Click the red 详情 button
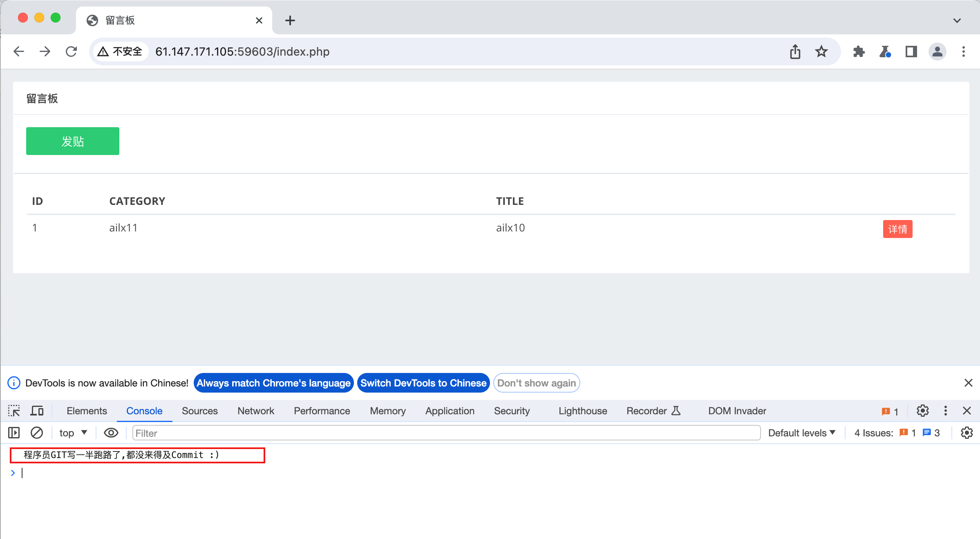980x539 pixels. (x=897, y=229)
